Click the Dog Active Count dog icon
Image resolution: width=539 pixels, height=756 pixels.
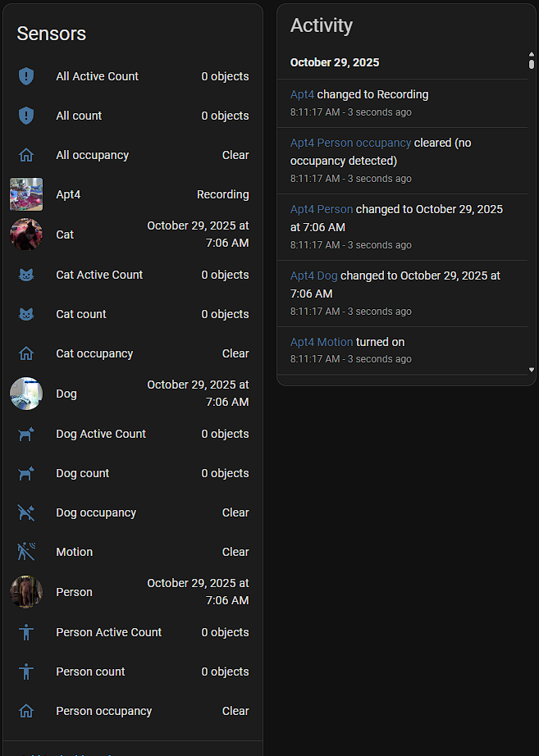click(x=26, y=434)
